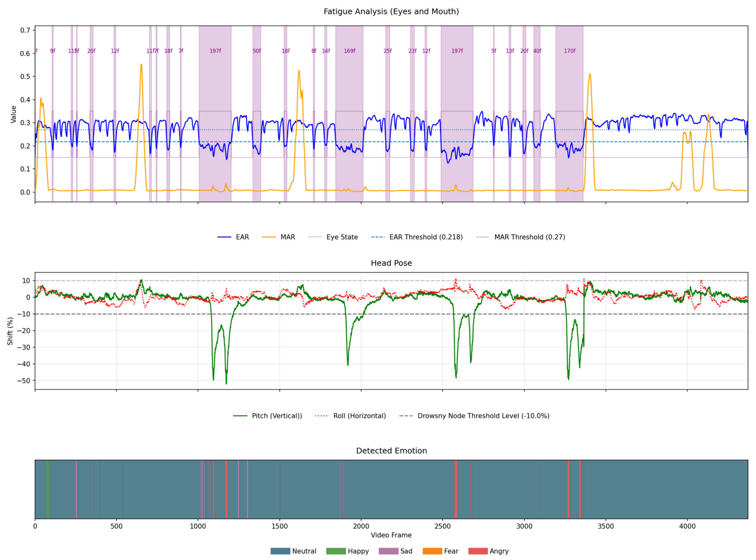
Task: Click the "Fatigue Analysis (Eyes and Mouth)" title
Action: [x=391, y=11]
